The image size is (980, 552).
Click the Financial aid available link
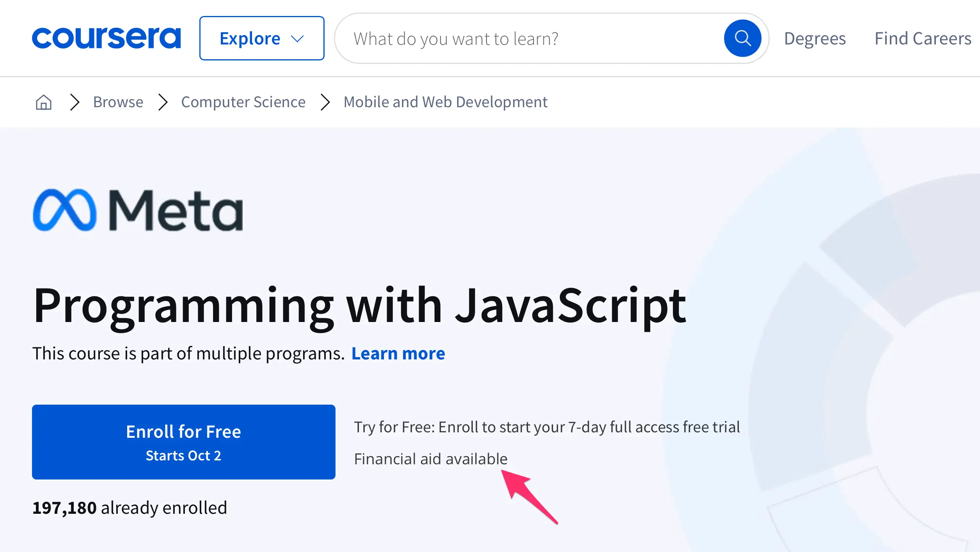430,459
